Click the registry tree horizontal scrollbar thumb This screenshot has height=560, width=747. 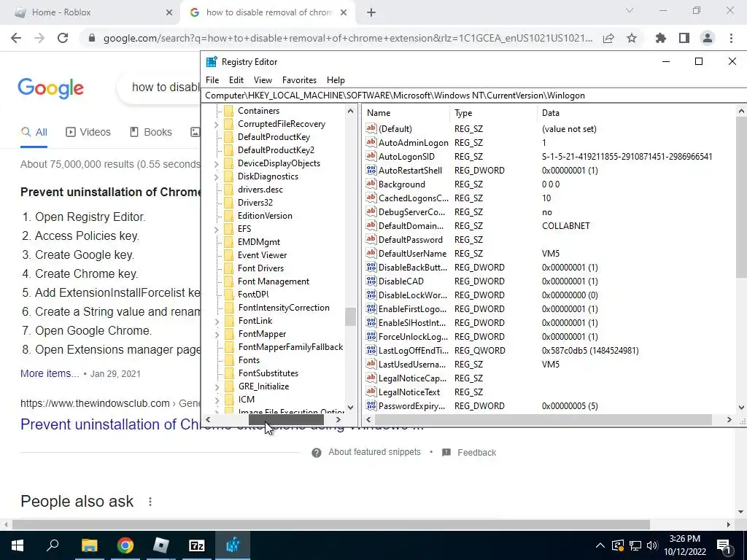[x=286, y=419]
